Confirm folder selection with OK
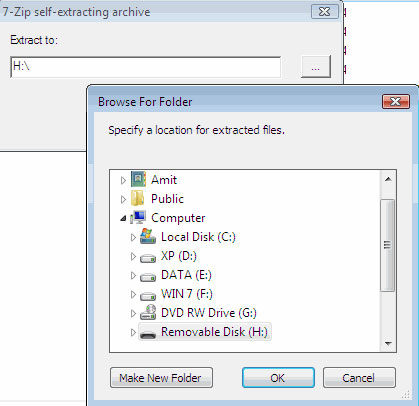 click(x=278, y=378)
